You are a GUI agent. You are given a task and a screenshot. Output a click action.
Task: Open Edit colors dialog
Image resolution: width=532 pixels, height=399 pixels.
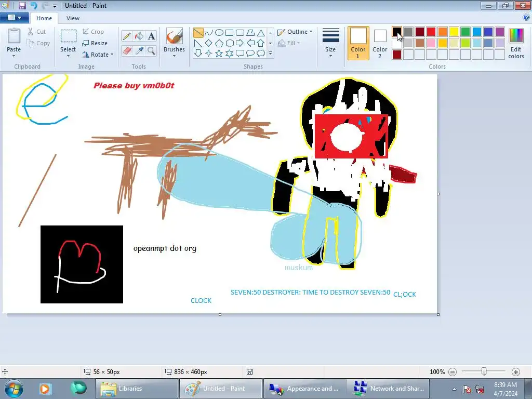click(516, 43)
